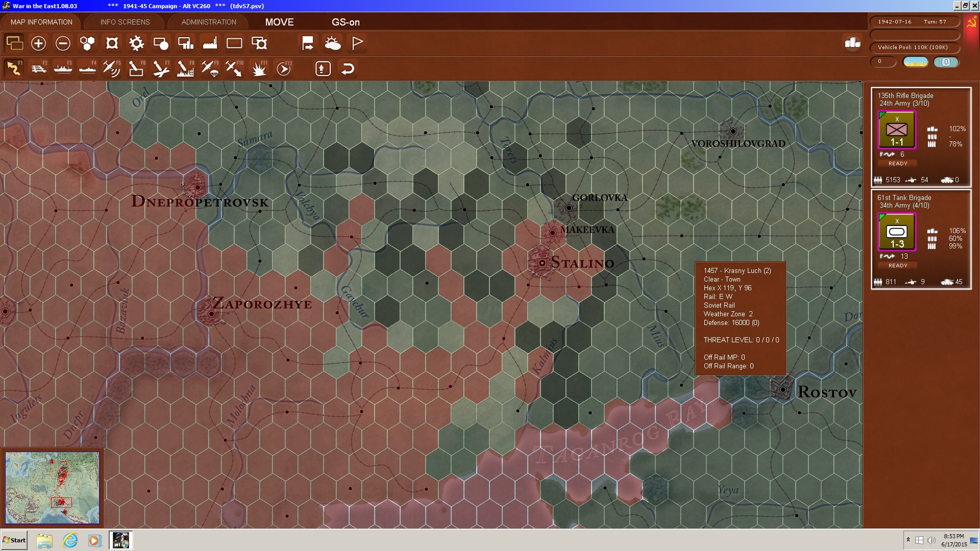The height and width of the screenshot is (551, 980).
Task: Click F12 end turn icon
Action: [x=284, y=68]
